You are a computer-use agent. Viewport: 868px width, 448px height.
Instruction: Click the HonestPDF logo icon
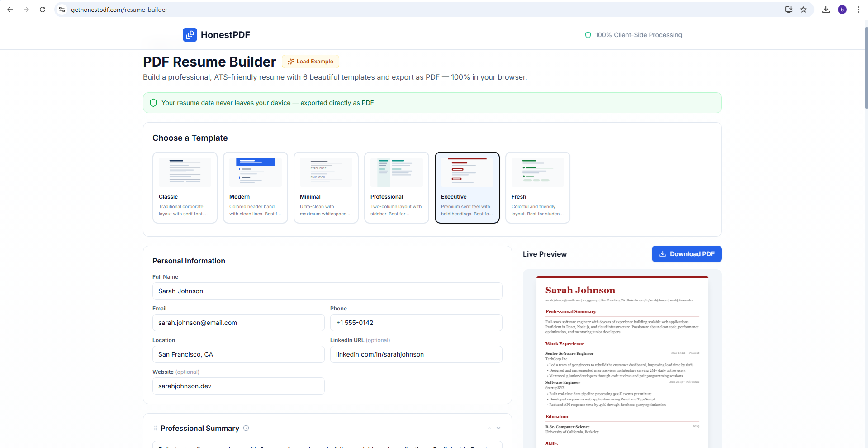(190, 35)
